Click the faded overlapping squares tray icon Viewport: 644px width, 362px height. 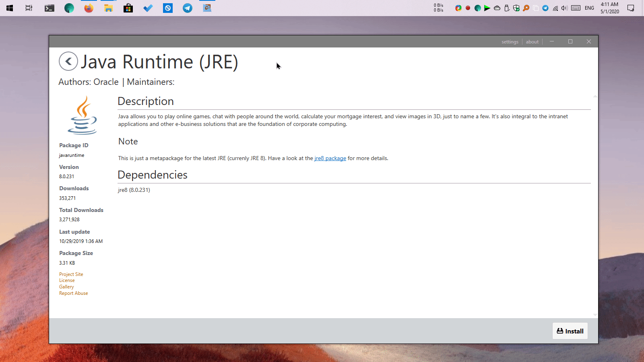point(536,8)
